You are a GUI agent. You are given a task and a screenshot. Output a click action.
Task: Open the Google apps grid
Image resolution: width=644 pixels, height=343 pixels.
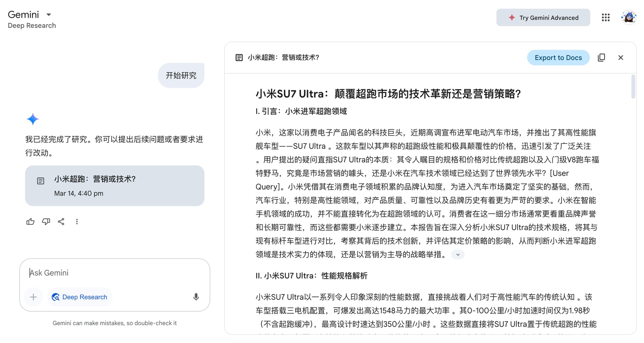coord(605,17)
